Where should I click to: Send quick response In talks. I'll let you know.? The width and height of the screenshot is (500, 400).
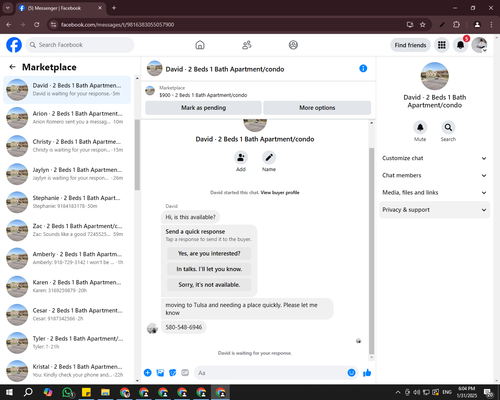(209, 269)
